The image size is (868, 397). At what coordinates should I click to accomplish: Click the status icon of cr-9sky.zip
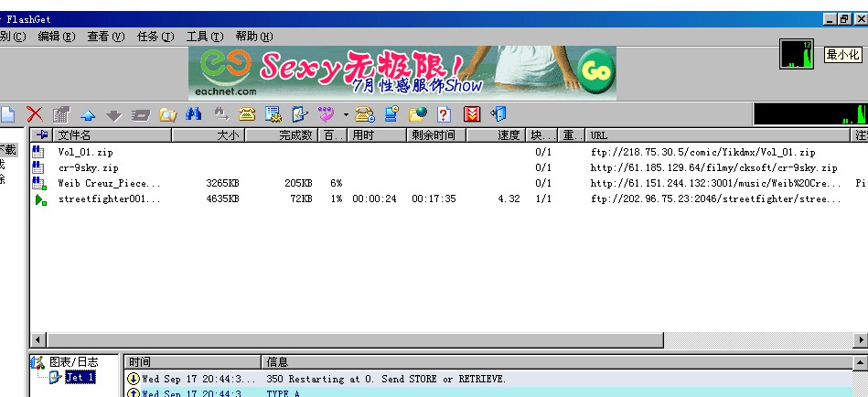[x=38, y=167]
